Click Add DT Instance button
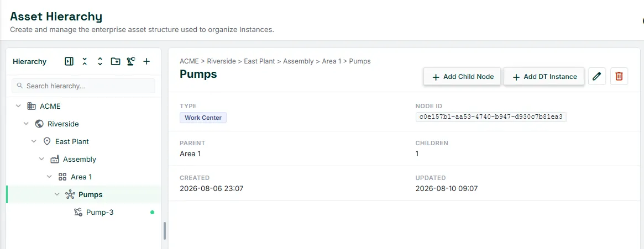The height and width of the screenshot is (249, 644). pyautogui.click(x=544, y=77)
